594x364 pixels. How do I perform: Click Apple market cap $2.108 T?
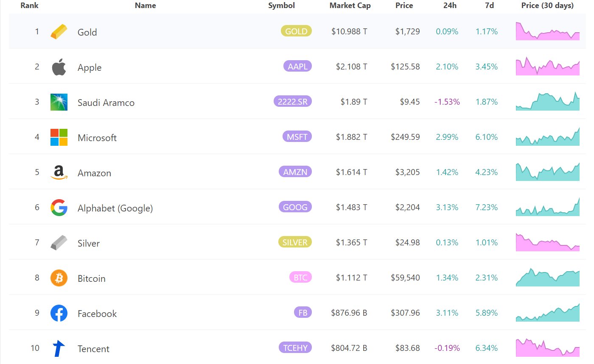pos(352,67)
